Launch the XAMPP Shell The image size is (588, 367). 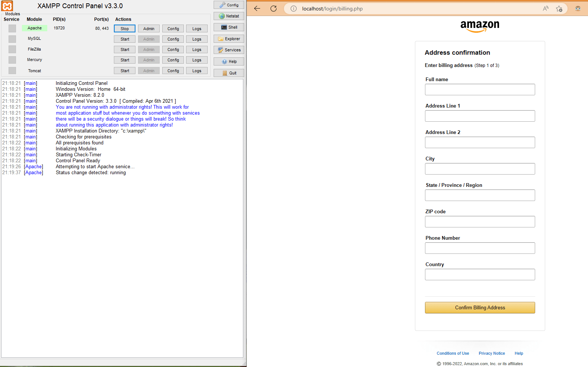pyautogui.click(x=229, y=27)
